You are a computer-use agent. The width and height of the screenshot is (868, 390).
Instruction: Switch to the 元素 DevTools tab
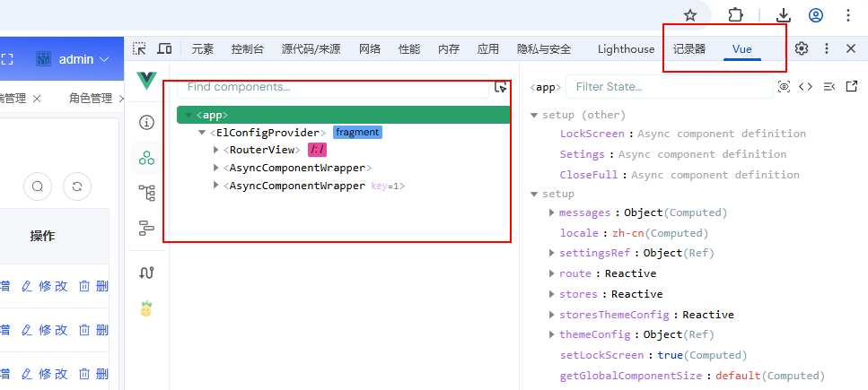coord(203,48)
